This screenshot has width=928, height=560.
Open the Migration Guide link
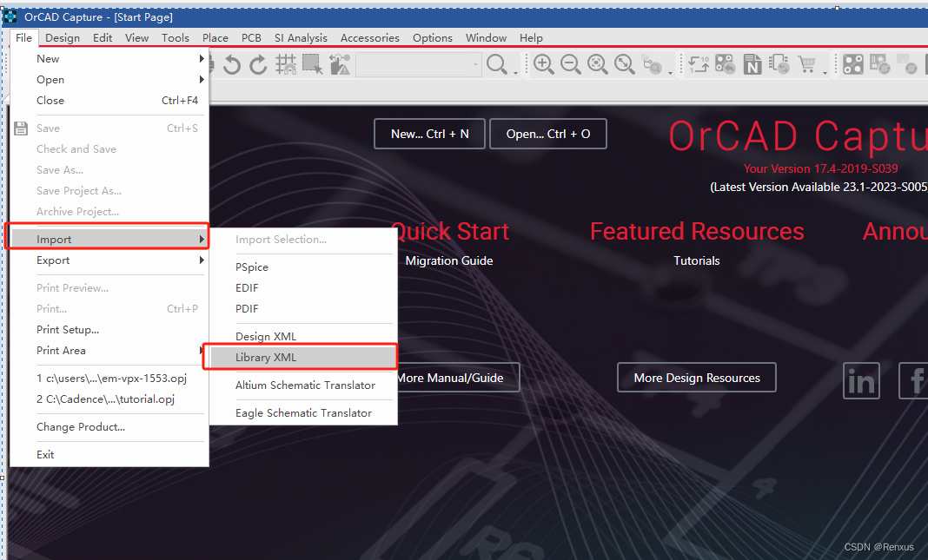pyautogui.click(x=448, y=260)
